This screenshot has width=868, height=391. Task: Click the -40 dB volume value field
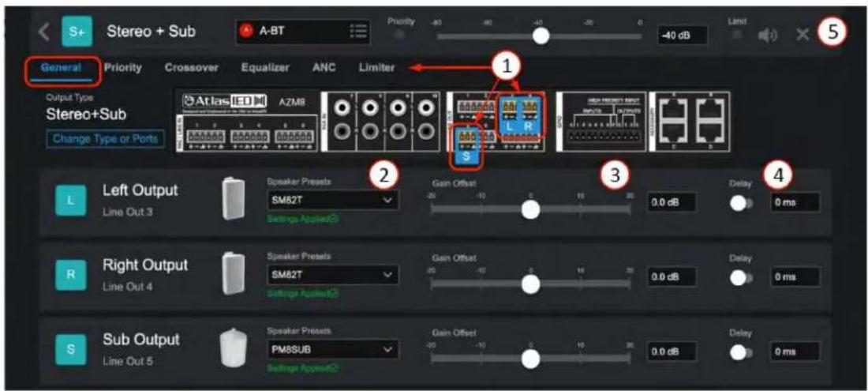[682, 35]
